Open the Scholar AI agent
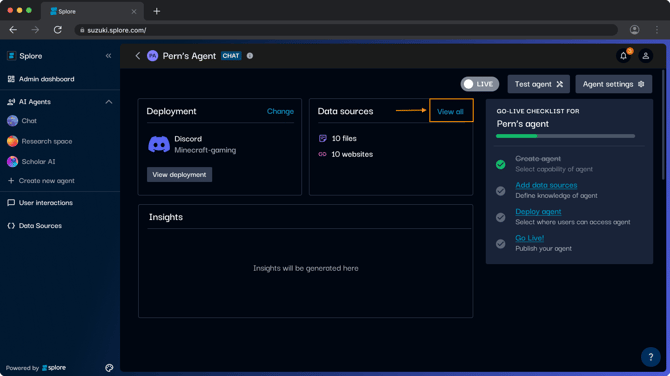Viewport: 670px width, 376px height. click(x=31, y=162)
